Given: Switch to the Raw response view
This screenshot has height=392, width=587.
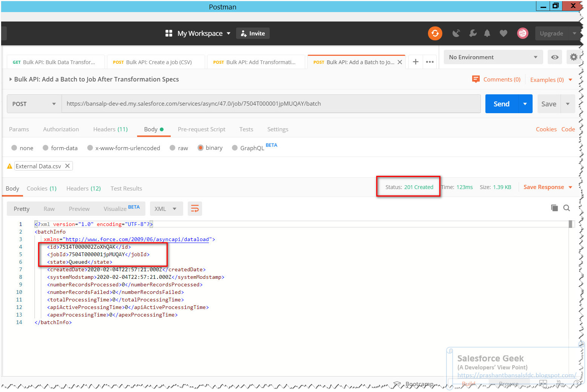Looking at the screenshot, I should (49, 209).
